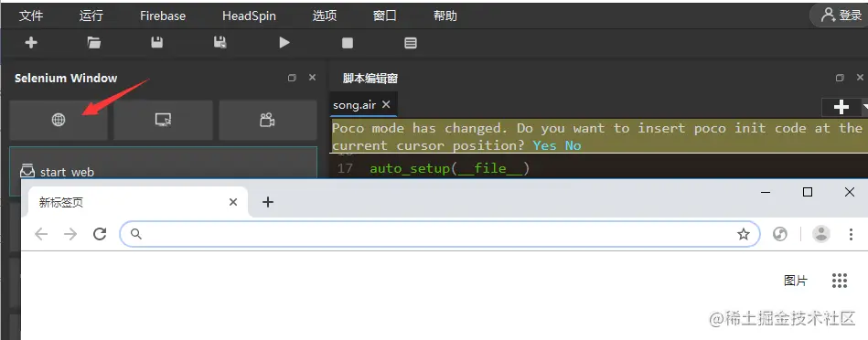Click the open folder toolbar icon
The width and height of the screenshot is (868, 340).
94,43
